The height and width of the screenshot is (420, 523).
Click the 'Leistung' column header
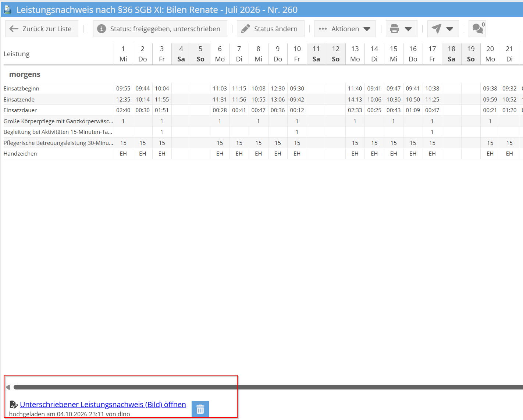pos(17,54)
